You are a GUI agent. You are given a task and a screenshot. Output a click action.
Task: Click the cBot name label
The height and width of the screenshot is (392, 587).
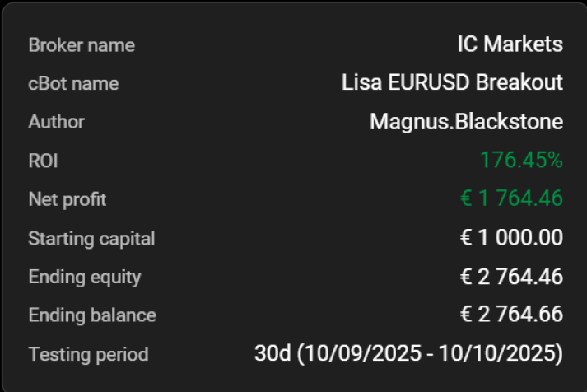point(73,83)
